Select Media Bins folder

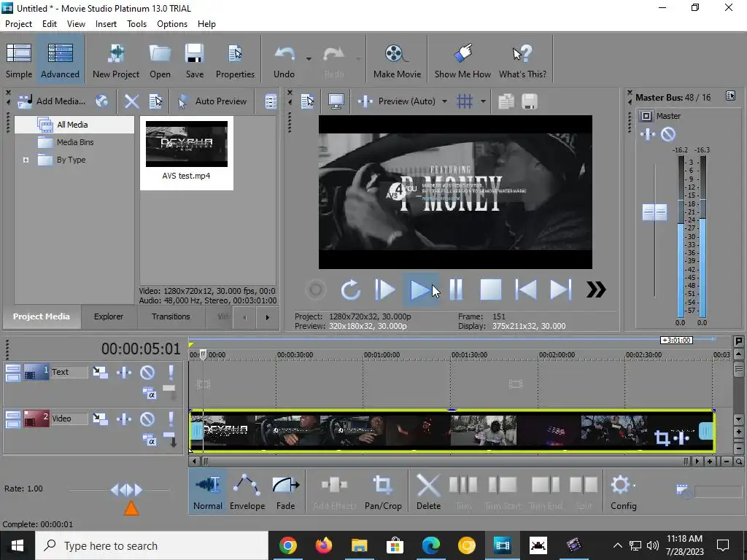click(75, 142)
